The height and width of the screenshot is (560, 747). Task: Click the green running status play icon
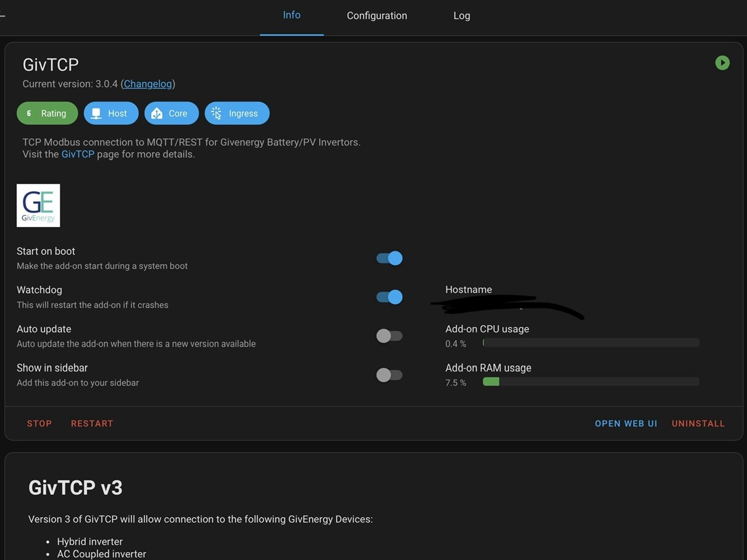point(722,62)
